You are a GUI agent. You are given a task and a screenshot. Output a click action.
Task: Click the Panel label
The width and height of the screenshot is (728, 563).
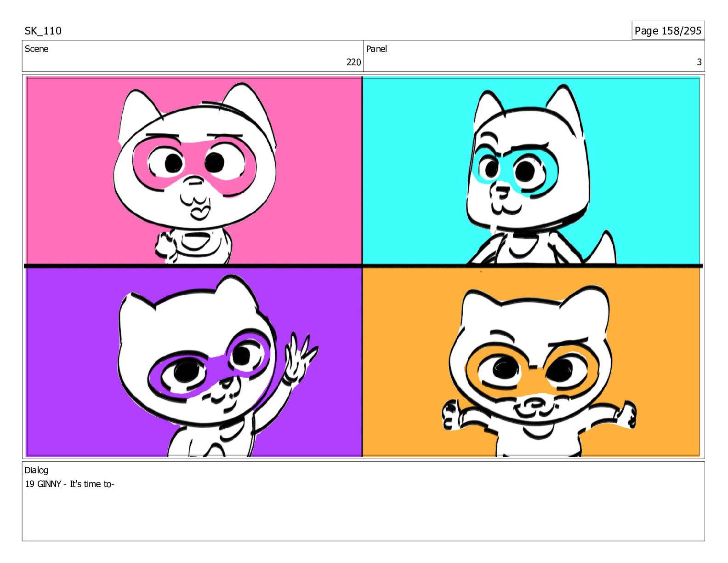click(376, 49)
